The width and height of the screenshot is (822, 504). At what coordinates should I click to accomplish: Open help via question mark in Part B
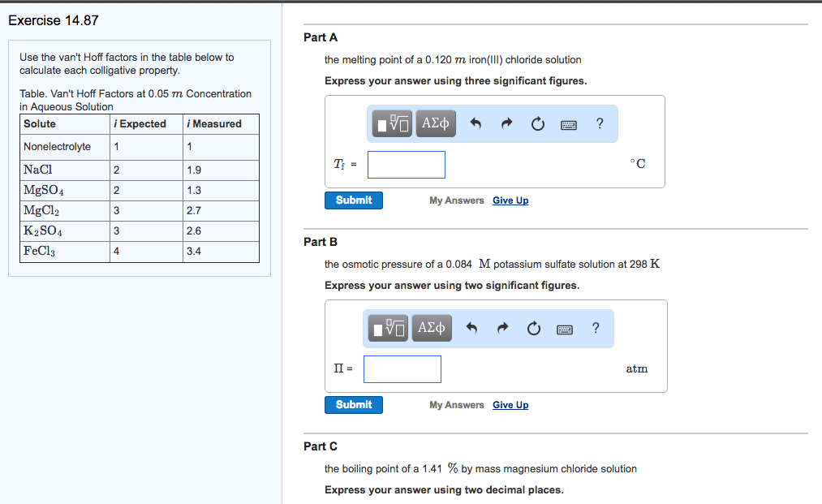[x=595, y=329]
